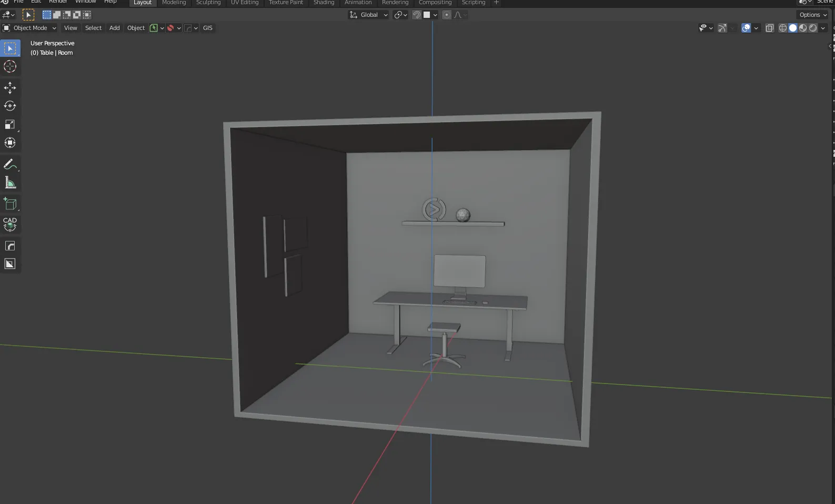Add a new workspace with plus button
Viewport: 835px width, 504px height.
[496, 3]
